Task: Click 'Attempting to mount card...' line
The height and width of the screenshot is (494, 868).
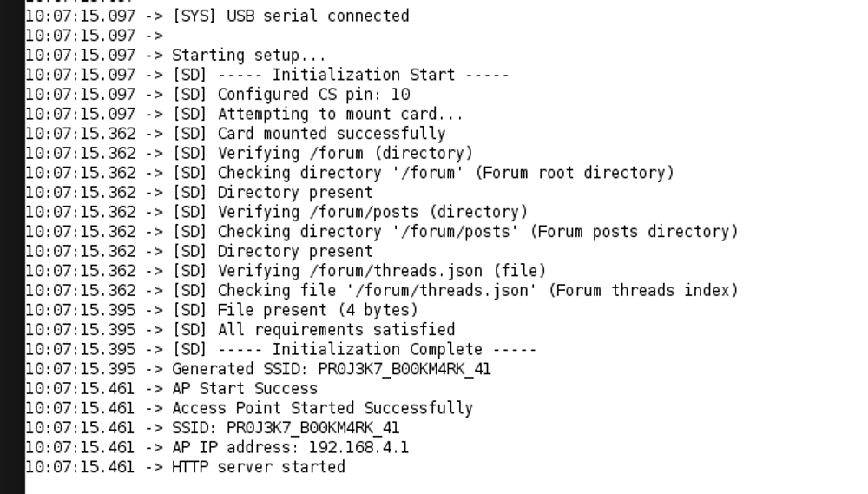Action: click(x=340, y=114)
